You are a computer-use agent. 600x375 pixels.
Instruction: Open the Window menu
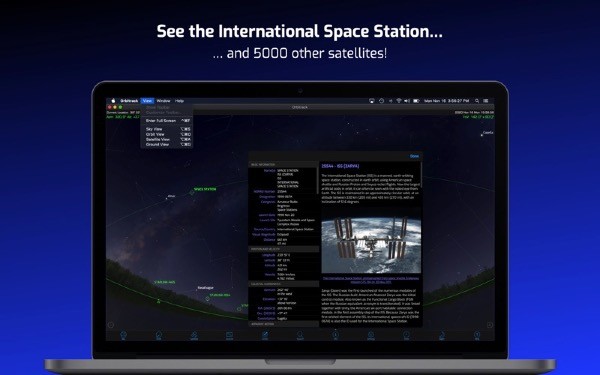[163, 101]
